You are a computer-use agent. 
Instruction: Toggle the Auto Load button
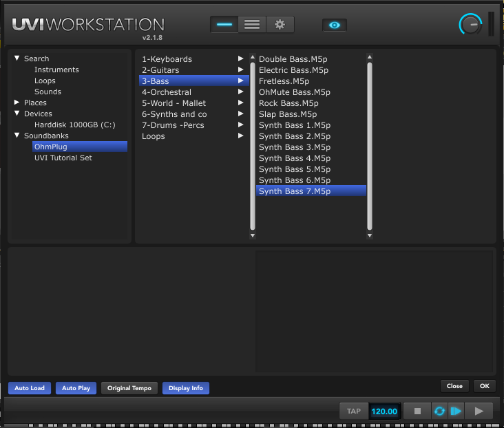click(30, 388)
